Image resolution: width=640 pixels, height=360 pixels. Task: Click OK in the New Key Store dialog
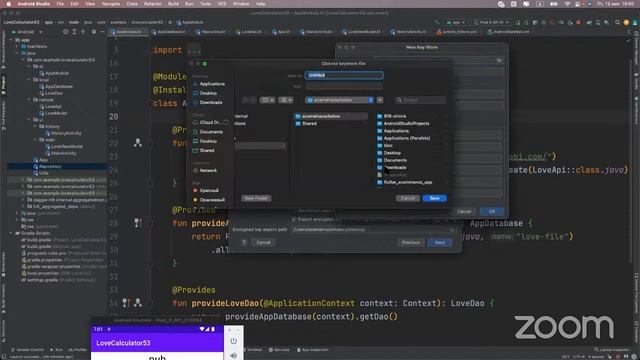click(x=492, y=211)
